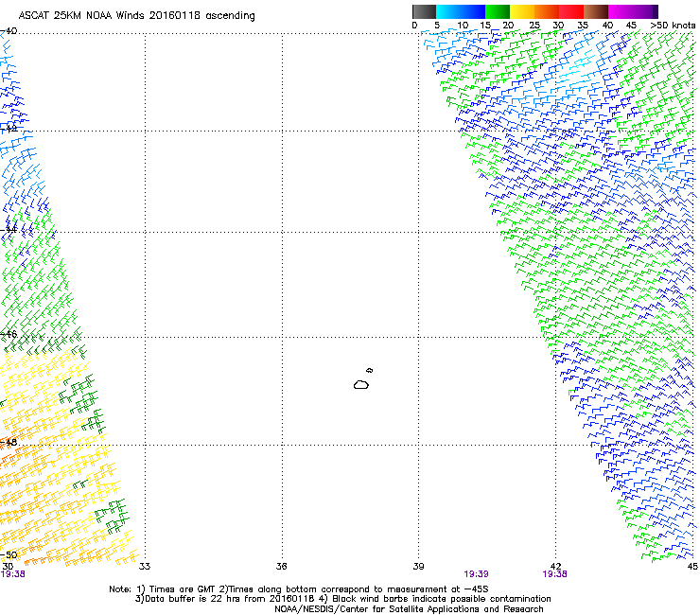Click the '-48' latitude label
The height and width of the screenshot is (615, 700).
coord(9,442)
